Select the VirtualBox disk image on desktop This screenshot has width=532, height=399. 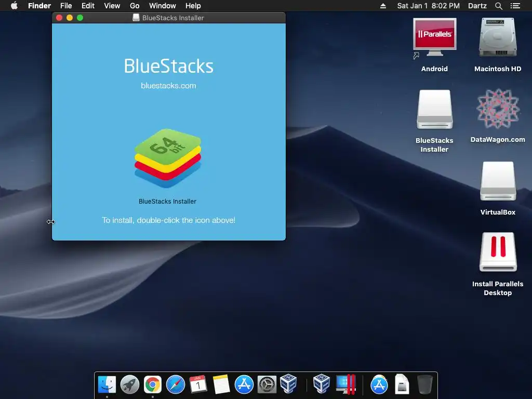[498, 181]
